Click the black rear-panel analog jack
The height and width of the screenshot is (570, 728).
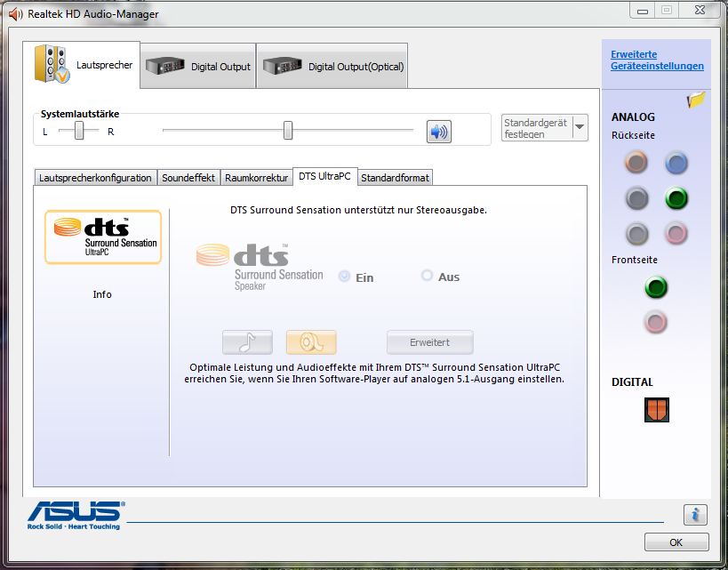(x=636, y=198)
